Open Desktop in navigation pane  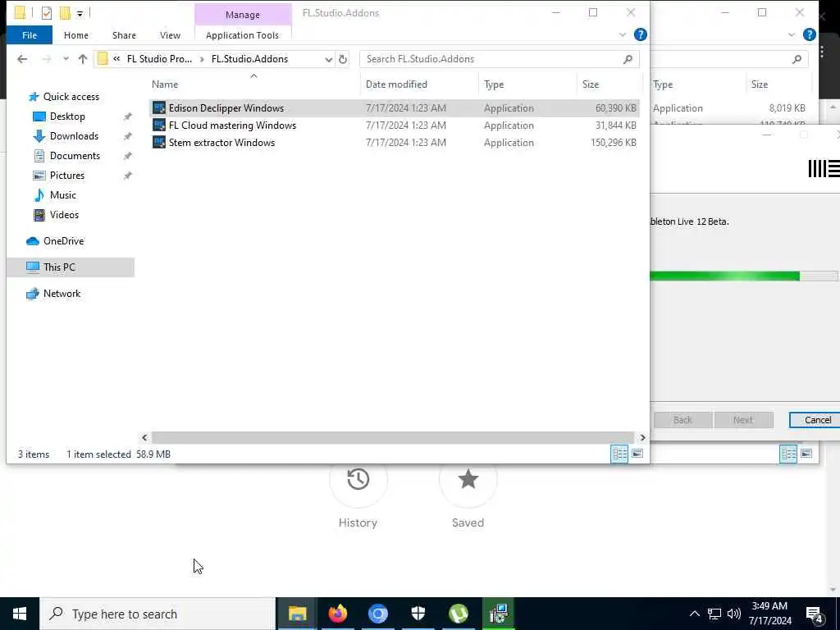(67, 116)
